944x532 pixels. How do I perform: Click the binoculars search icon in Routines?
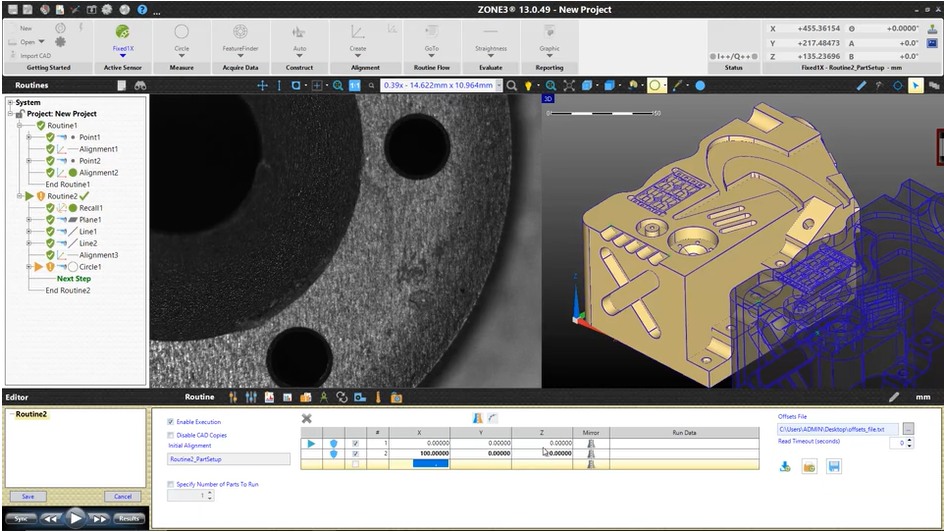click(x=140, y=86)
